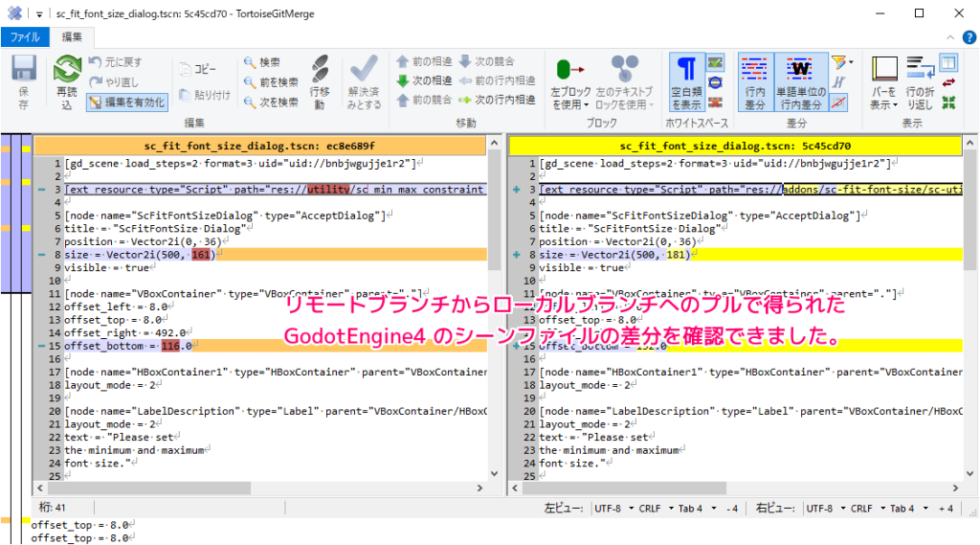This screenshot has width=980, height=545.
Task: Click 桁: 41 column indicator in status bar
Action: 53,508
